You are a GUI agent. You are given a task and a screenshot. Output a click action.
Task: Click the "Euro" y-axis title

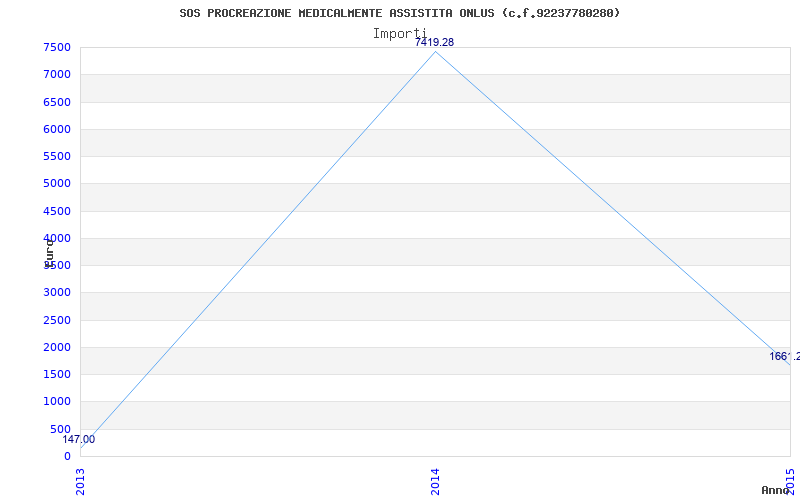(49, 250)
